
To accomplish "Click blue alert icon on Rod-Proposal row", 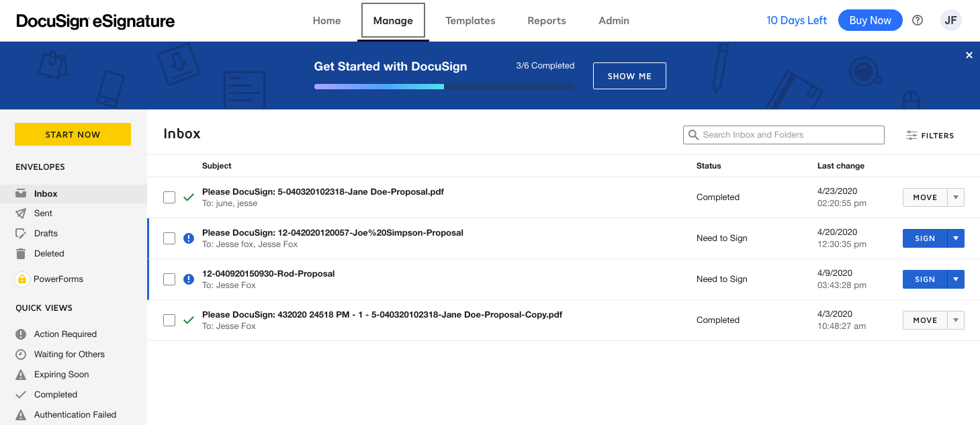I will click(x=189, y=279).
